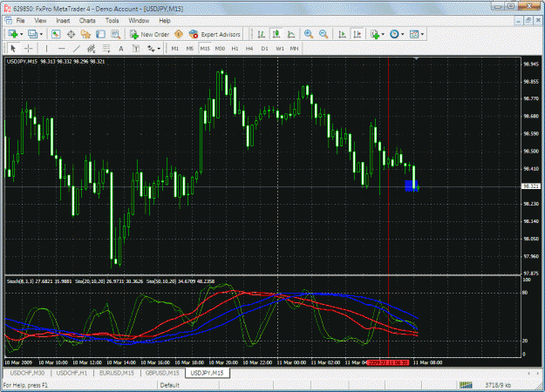Image resolution: width=545 pixels, height=392 pixels.
Task: Switch timeframe to M5
Action: click(189, 49)
